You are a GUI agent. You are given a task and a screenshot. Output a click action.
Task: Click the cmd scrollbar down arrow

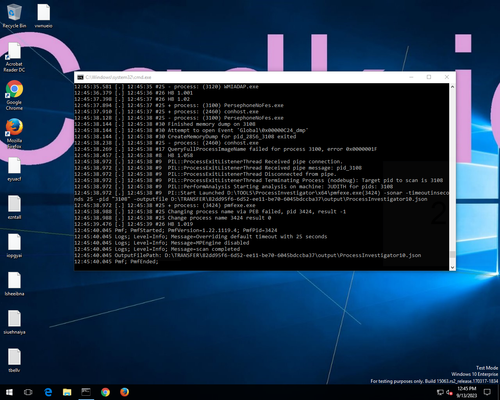tap(452, 267)
